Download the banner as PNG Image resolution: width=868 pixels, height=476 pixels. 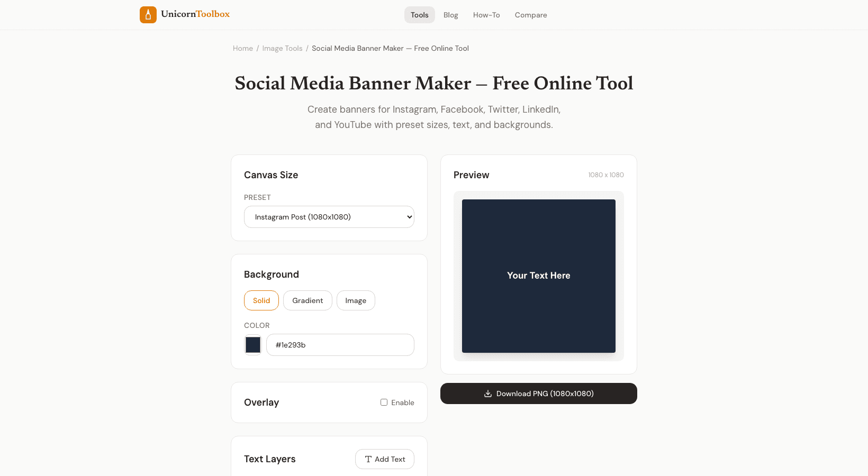coord(538,393)
